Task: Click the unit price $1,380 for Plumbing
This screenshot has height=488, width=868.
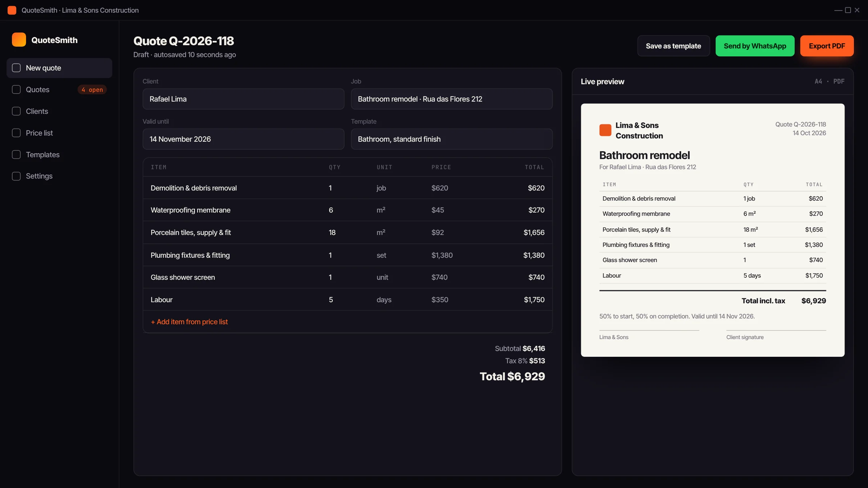Action: 442,255
